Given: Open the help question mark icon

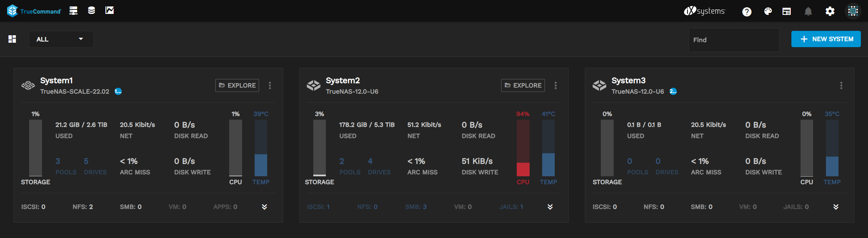Looking at the screenshot, I should pos(747,12).
